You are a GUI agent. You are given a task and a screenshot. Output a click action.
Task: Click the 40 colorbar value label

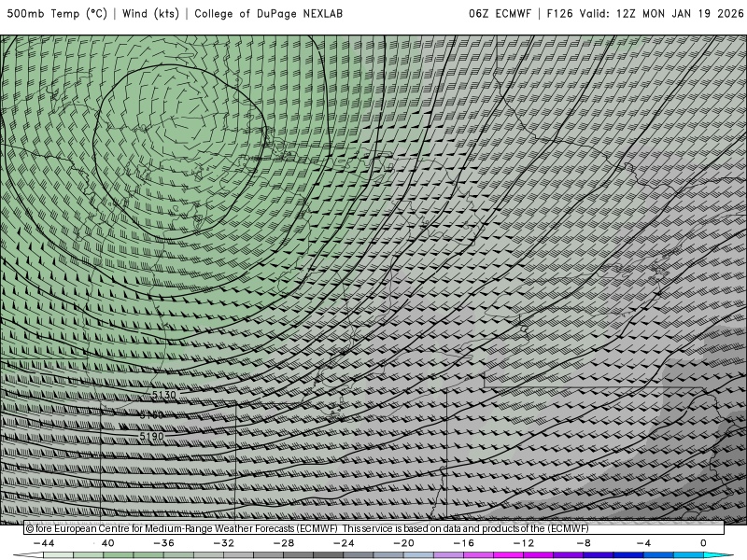(107, 543)
